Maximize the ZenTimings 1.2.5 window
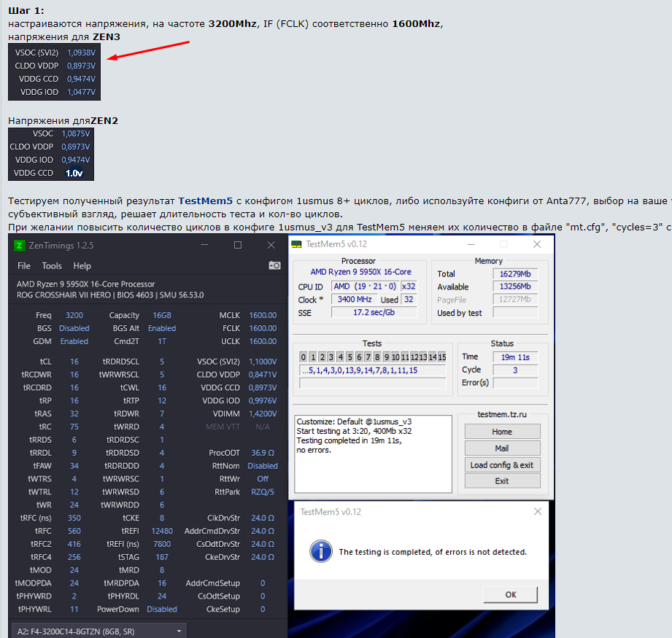The width and height of the screenshot is (672, 638). pyautogui.click(x=238, y=245)
